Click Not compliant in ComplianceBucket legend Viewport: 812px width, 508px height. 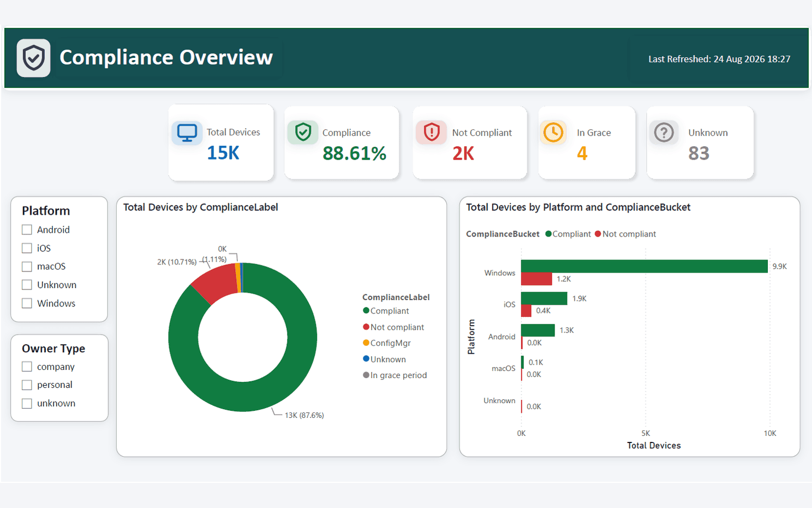click(x=625, y=234)
